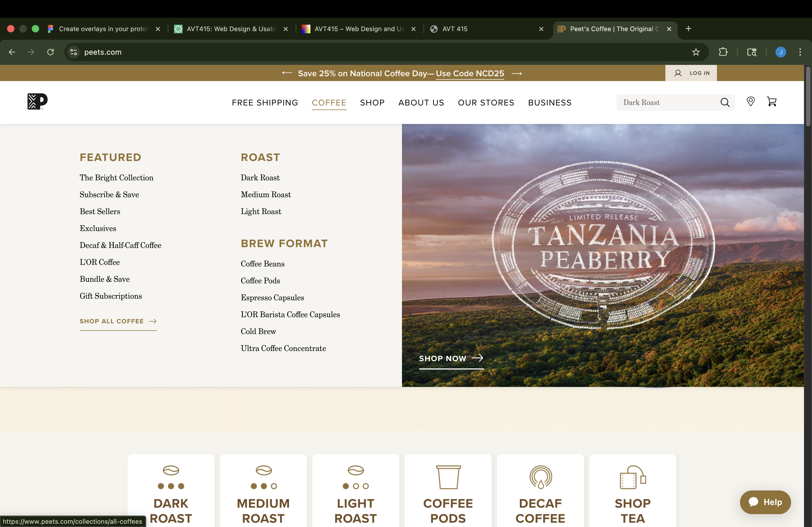Click previous promo banner arrow

point(287,73)
